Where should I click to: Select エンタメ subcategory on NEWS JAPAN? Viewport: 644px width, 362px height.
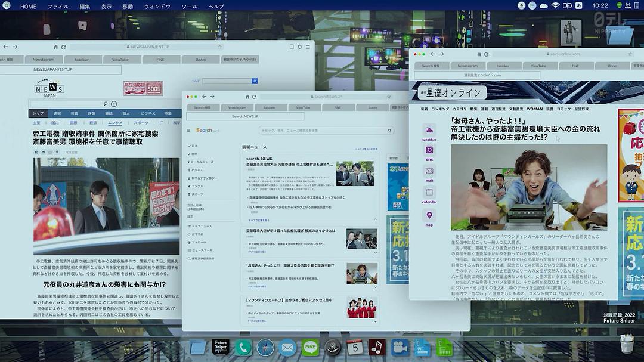(x=115, y=123)
